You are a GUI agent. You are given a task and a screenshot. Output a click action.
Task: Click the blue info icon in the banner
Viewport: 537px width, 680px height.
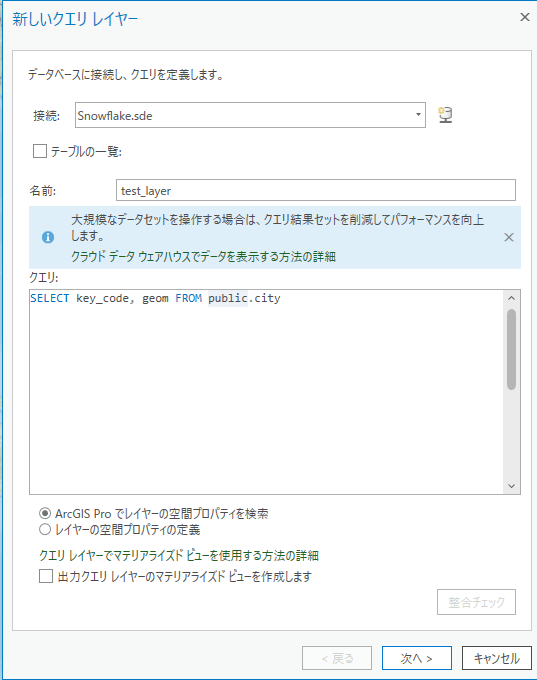coord(48,237)
